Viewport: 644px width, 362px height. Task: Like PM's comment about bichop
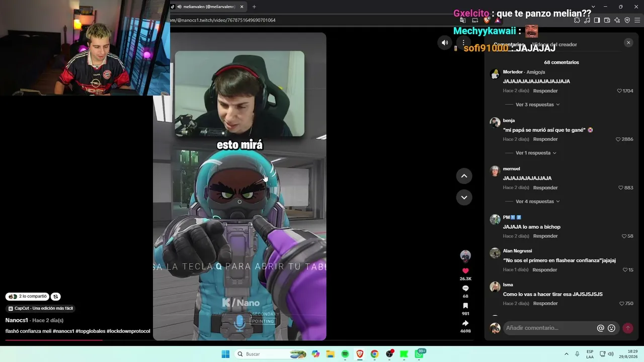[624, 236]
